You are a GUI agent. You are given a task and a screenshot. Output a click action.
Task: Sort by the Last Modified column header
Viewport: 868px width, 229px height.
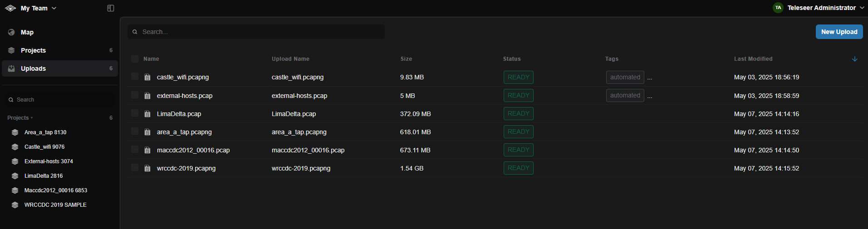[753, 59]
